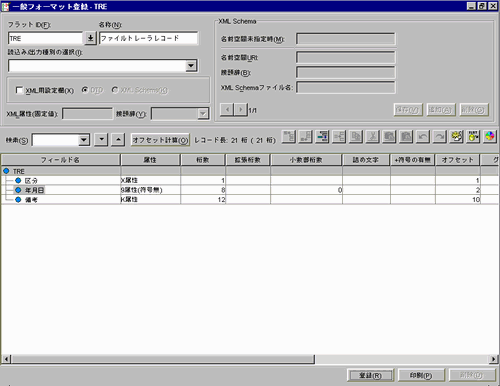Select the XML Schema radio button
Viewport: 500px width, 386px height.
tap(115, 90)
